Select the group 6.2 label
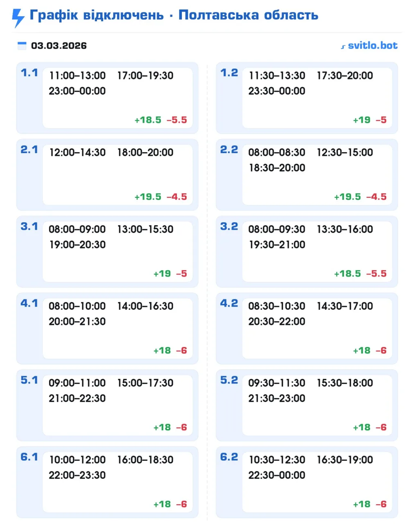The image size is (414, 532). tap(229, 457)
